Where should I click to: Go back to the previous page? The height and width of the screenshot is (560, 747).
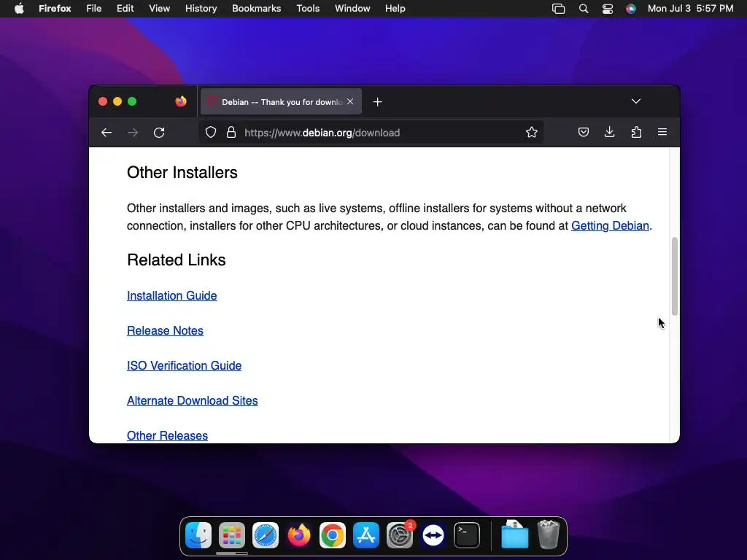pyautogui.click(x=107, y=133)
